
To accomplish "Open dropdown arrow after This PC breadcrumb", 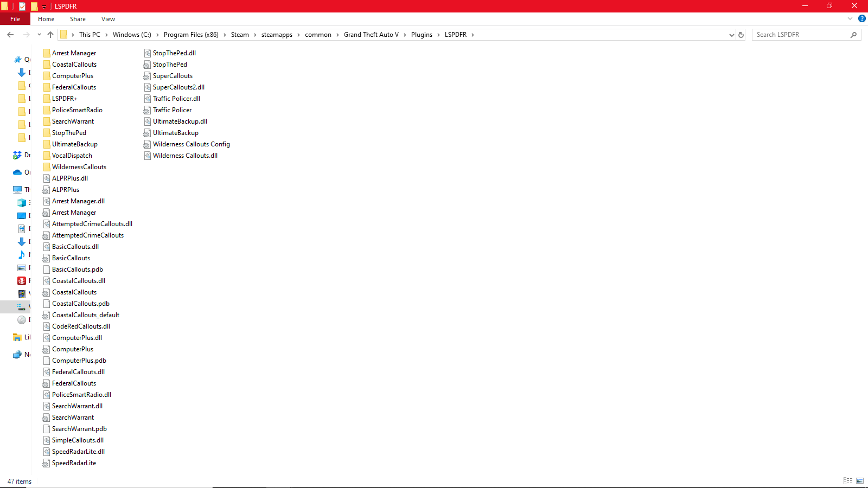I will [x=106, y=35].
